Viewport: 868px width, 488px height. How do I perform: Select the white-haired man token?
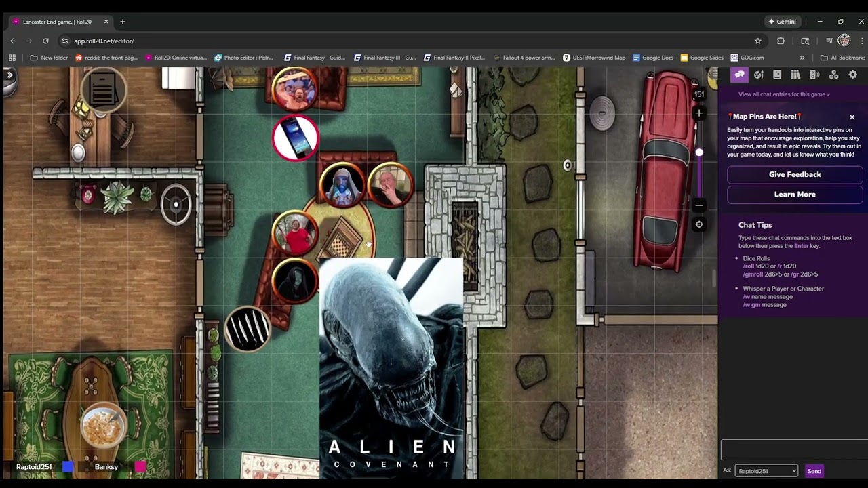[x=390, y=185]
